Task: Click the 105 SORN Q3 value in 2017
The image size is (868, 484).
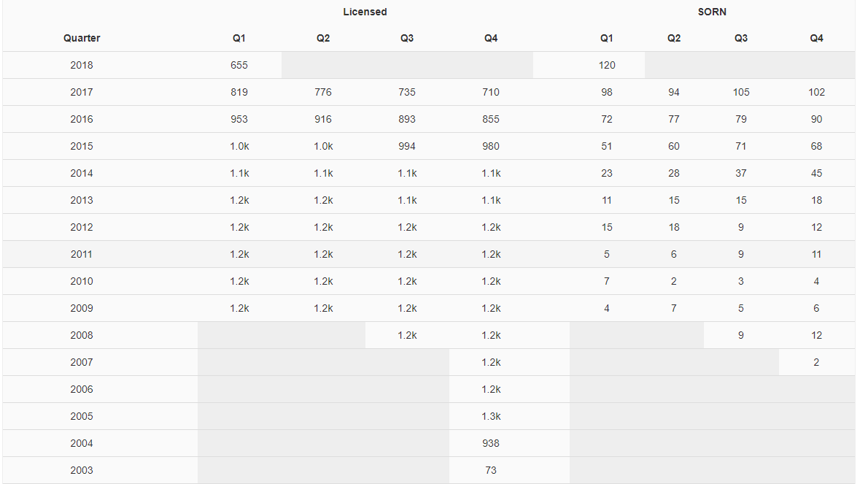Action: pos(741,93)
